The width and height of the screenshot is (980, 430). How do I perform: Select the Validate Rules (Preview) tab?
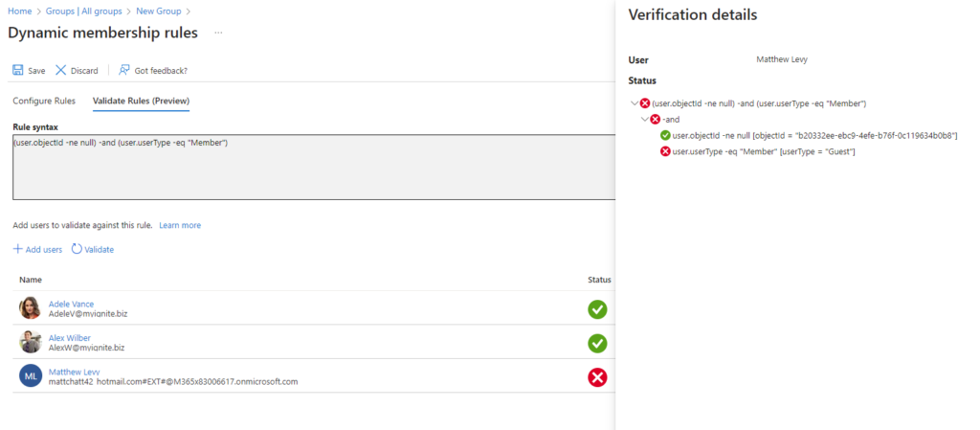tap(142, 101)
